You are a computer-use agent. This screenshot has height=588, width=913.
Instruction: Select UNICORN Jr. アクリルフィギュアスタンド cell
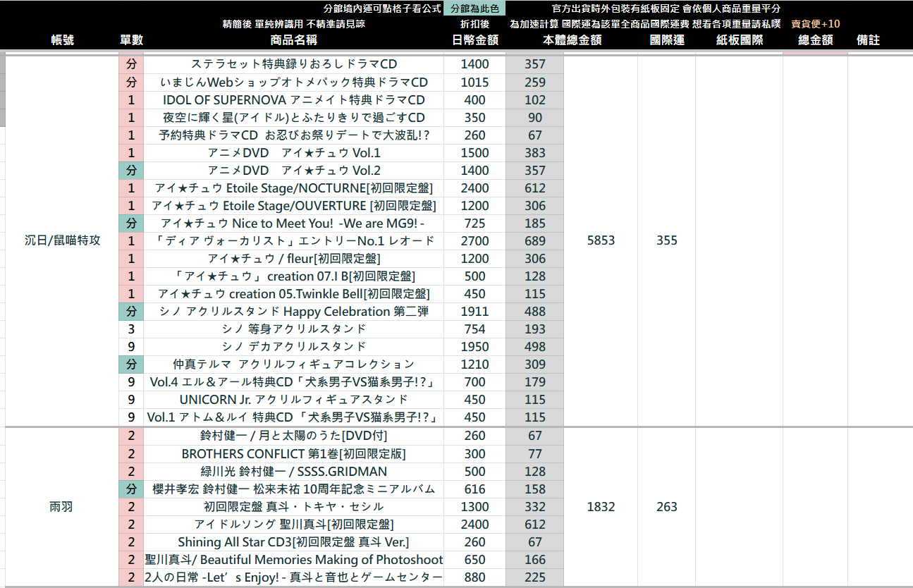pyautogui.click(x=293, y=400)
